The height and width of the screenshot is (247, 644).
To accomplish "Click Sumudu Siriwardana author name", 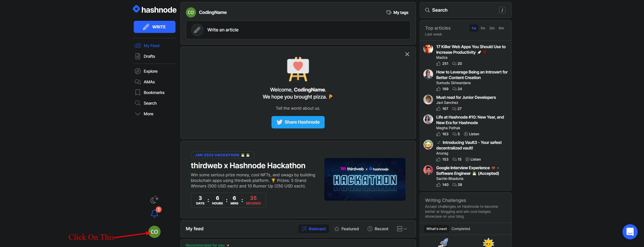I will 453,83.
